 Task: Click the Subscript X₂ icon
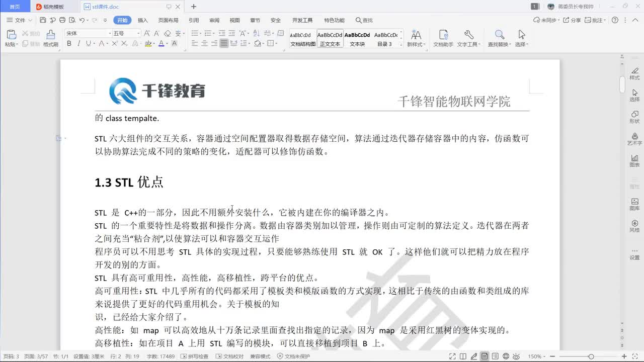(124, 44)
